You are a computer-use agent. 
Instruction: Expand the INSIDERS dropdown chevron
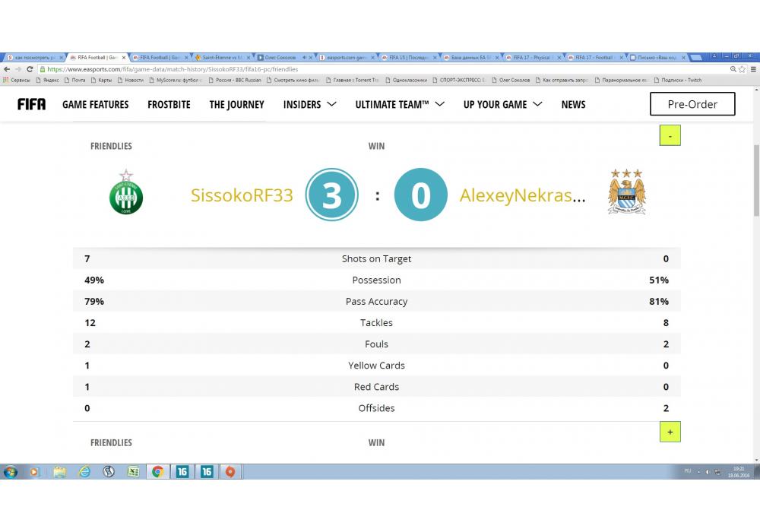[x=331, y=104]
